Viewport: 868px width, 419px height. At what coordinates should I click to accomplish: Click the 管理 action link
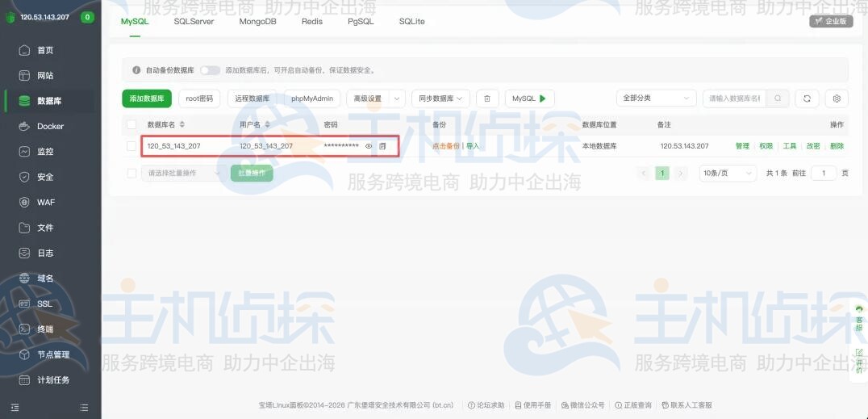[x=742, y=146]
